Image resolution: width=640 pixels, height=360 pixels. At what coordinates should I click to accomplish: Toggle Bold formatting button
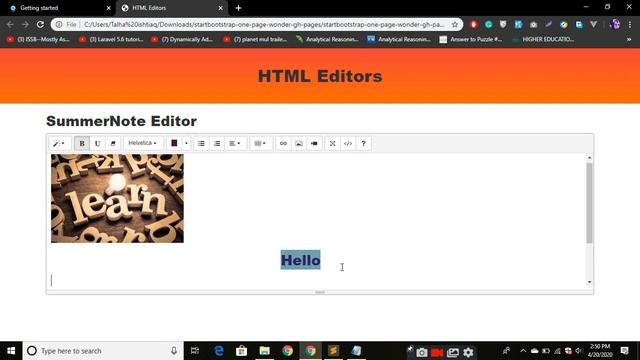82,143
